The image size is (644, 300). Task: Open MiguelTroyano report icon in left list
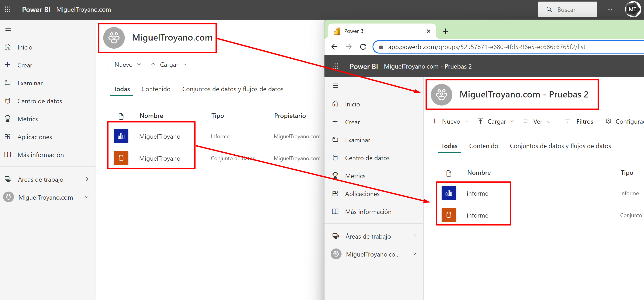point(121,136)
